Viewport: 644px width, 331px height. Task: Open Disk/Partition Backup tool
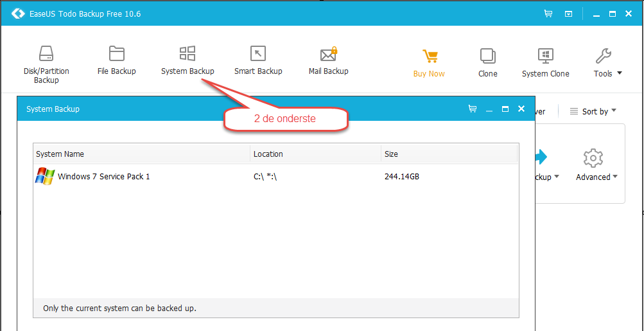coord(46,64)
